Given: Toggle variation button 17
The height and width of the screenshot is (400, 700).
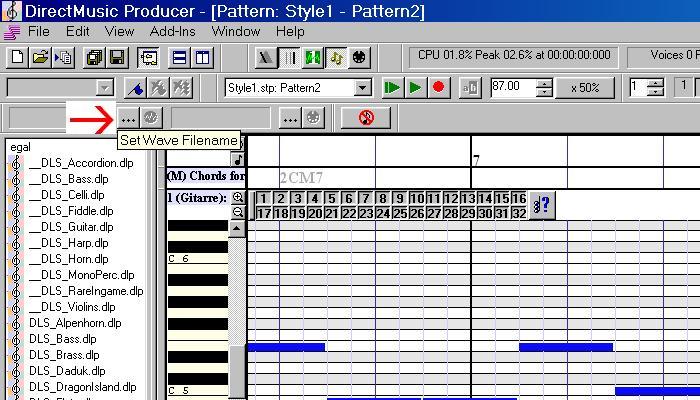Looking at the screenshot, I should (264, 213).
